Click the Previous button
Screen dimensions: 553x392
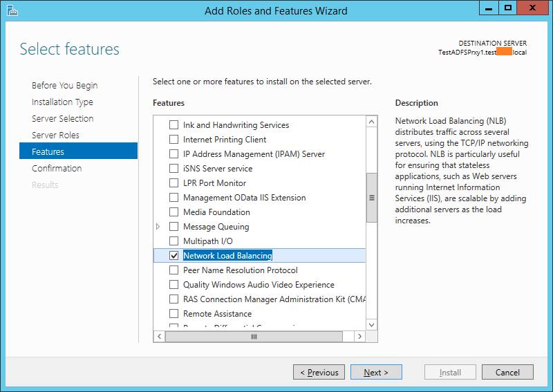tap(319, 373)
